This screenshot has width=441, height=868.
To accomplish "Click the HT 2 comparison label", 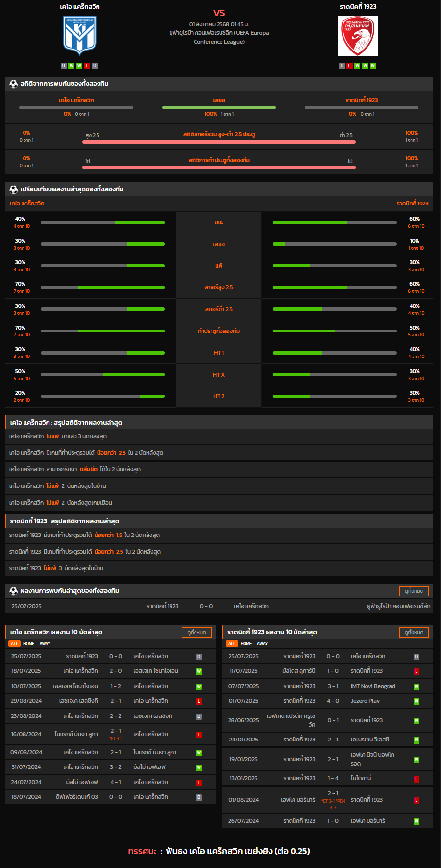I will 219,396.
